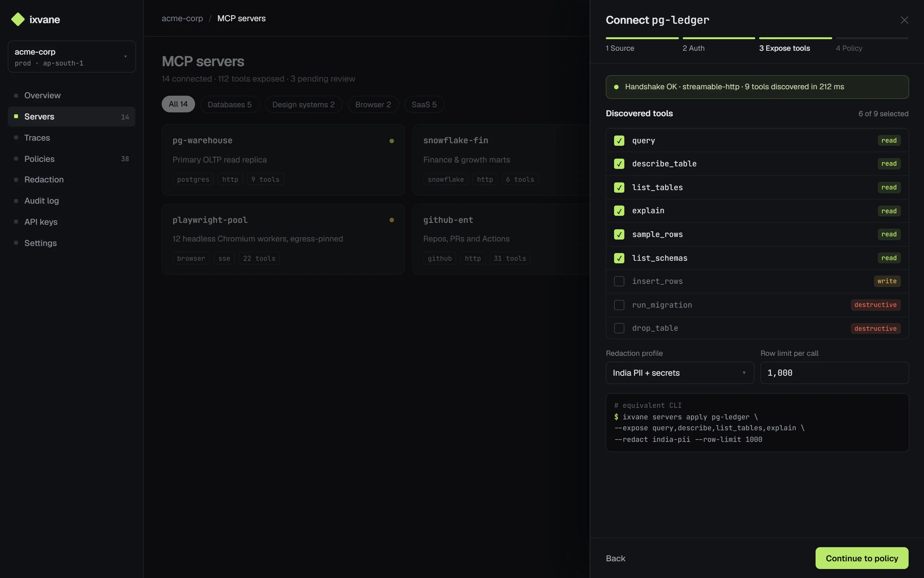Click the '31 tools' tag on github-ent
Viewport: 924px width, 578px height.
(510, 258)
